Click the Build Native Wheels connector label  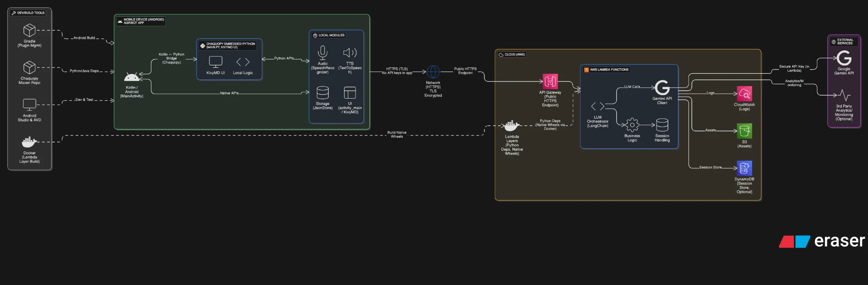(x=397, y=134)
